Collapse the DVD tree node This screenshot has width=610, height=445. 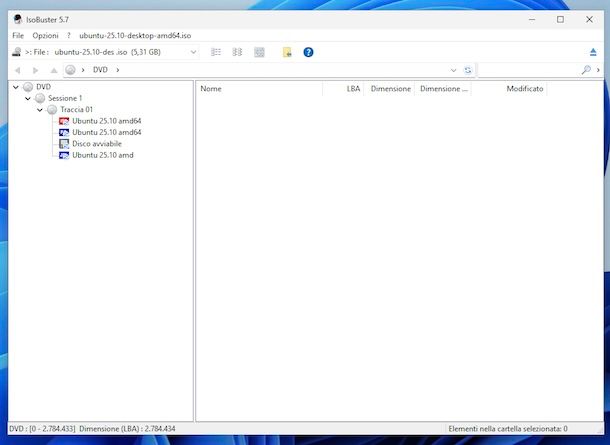tap(16, 87)
